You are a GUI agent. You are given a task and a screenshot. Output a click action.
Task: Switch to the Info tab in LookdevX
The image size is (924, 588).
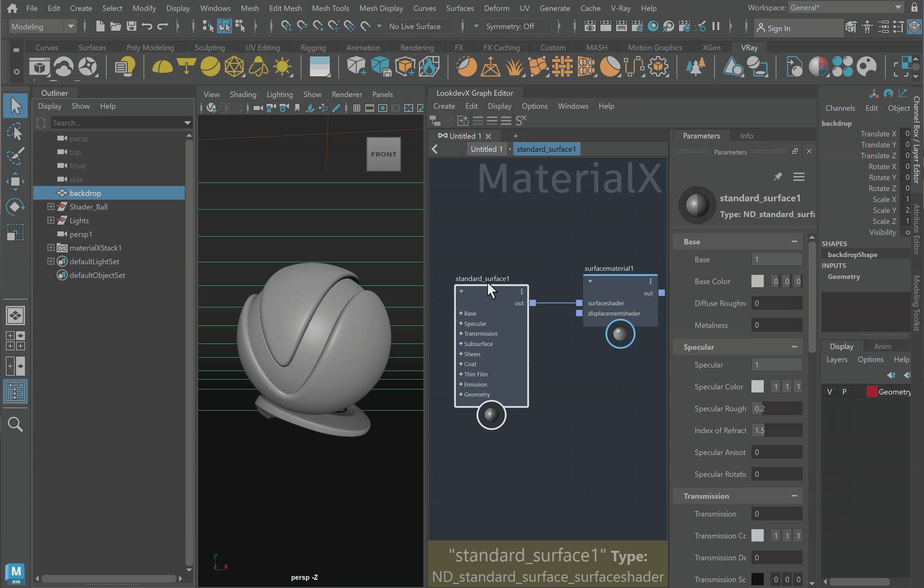click(x=746, y=136)
